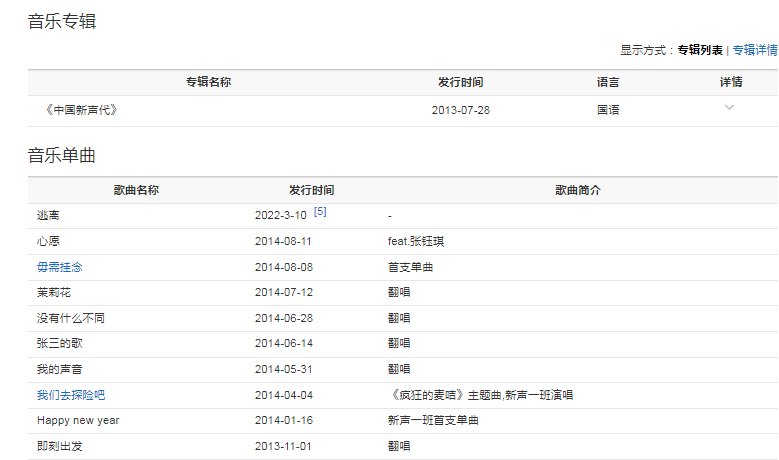
Task: Select the 专辑列表 display mode
Action: tap(700, 50)
